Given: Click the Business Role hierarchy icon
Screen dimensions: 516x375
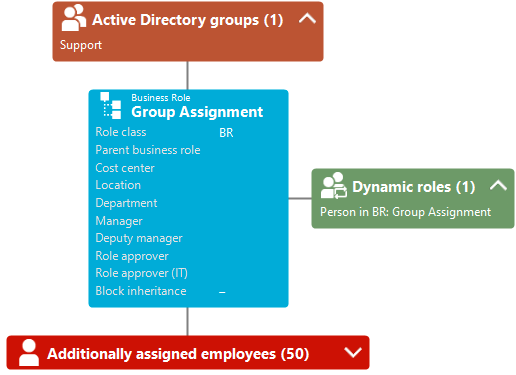Looking at the screenshot, I should (111, 106).
